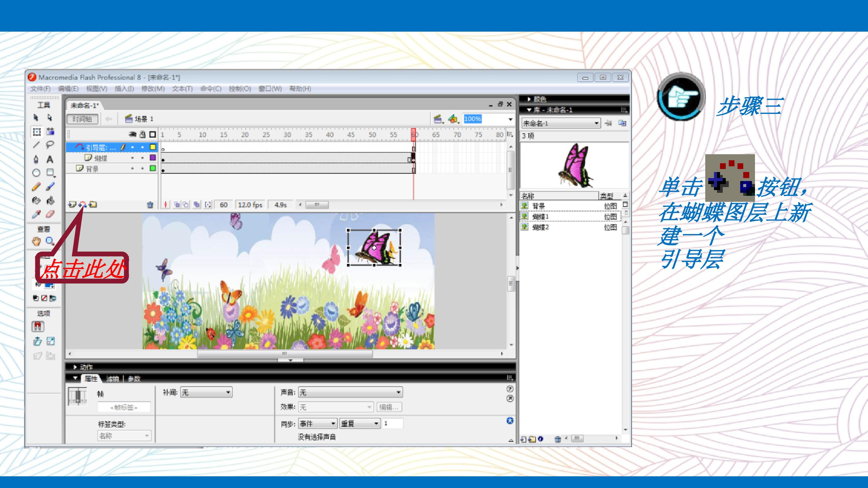Toggle outline square of guide layer
868x488 pixels.
pos(153,147)
